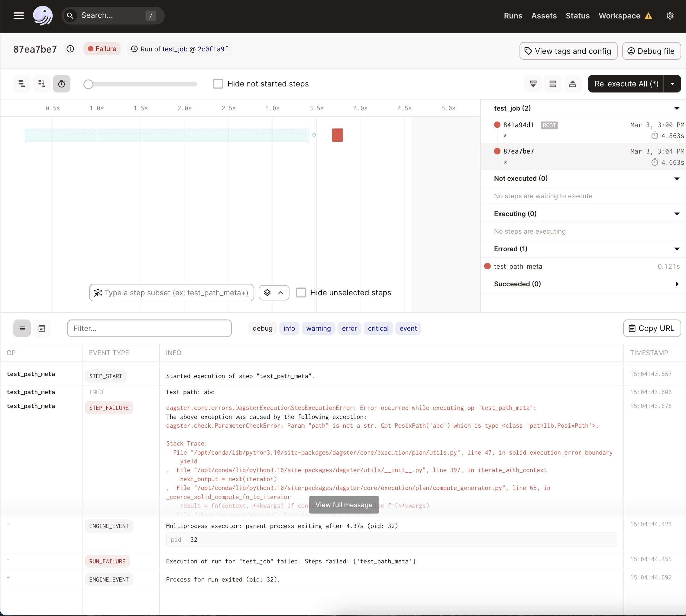686x616 pixels.
Task: Click the global Search field
Action: (113, 16)
